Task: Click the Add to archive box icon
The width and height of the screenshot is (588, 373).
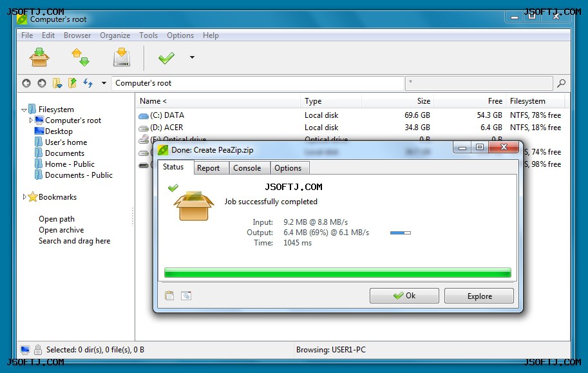Action: tap(39, 57)
